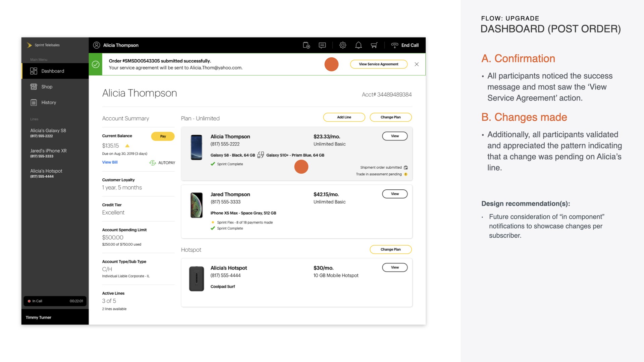
Task: Click the 1 year, 5 months loyalty value
Action: [122, 188]
